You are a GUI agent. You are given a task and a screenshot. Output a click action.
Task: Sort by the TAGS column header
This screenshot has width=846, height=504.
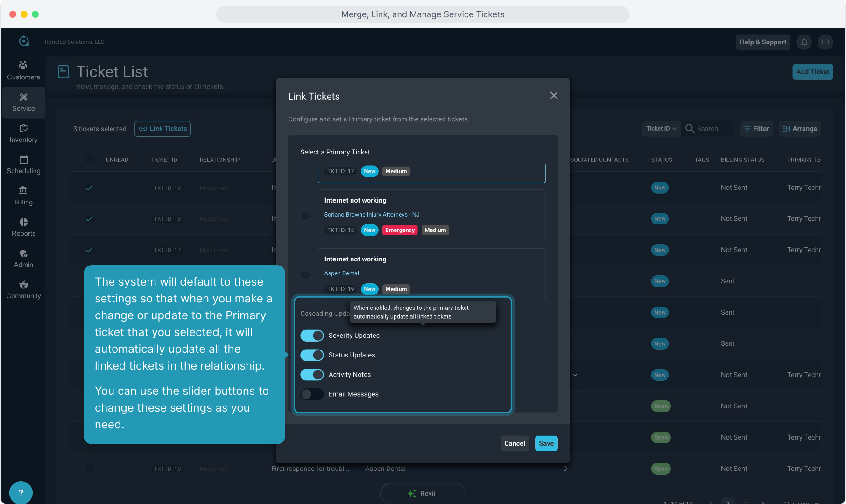tap(702, 160)
